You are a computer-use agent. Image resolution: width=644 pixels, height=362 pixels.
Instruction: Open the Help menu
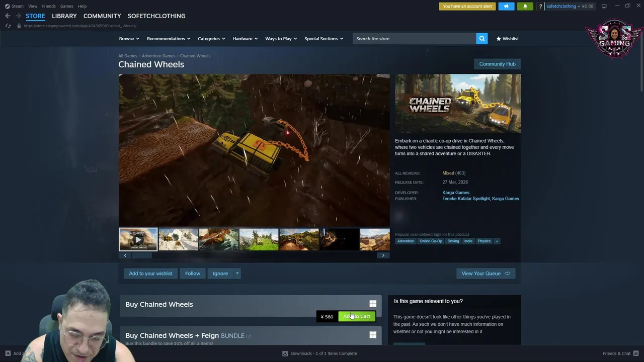click(x=82, y=6)
